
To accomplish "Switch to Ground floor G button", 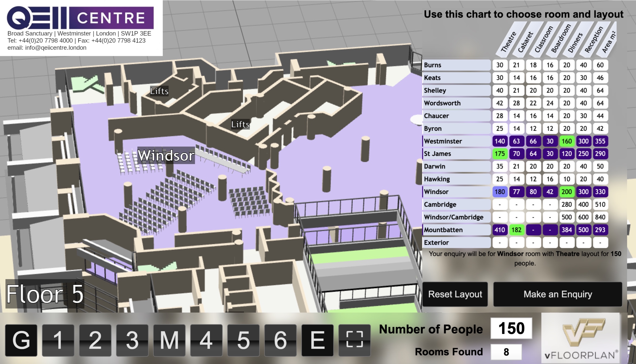I will (x=21, y=340).
